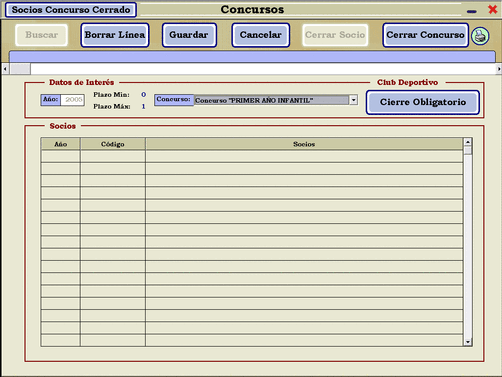Screen dimensions: 502x377
Task: Click the Socios column header
Action: (304, 144)
